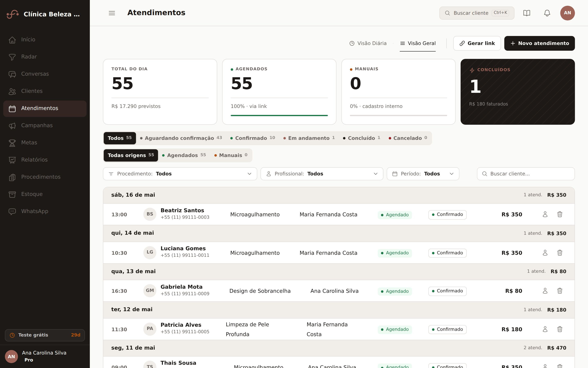Select the Todos 55 status filter
The width and height of the screenshot is (588, 368).
[x=120, y=138]
